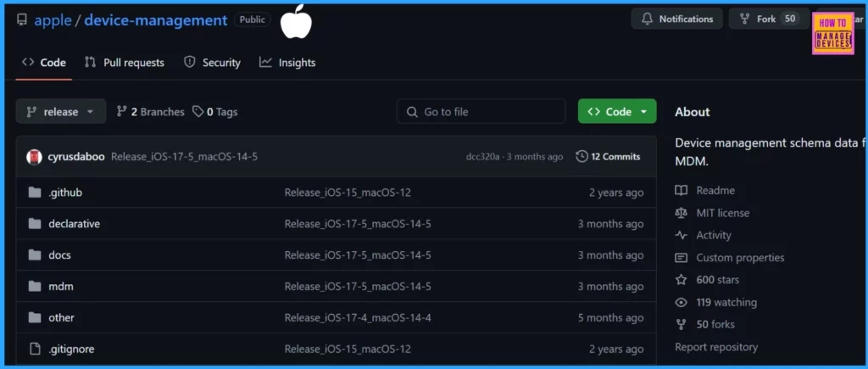Open docs row commit message
This screenshot has height=369, width=868.
click(x=358, y=254)
